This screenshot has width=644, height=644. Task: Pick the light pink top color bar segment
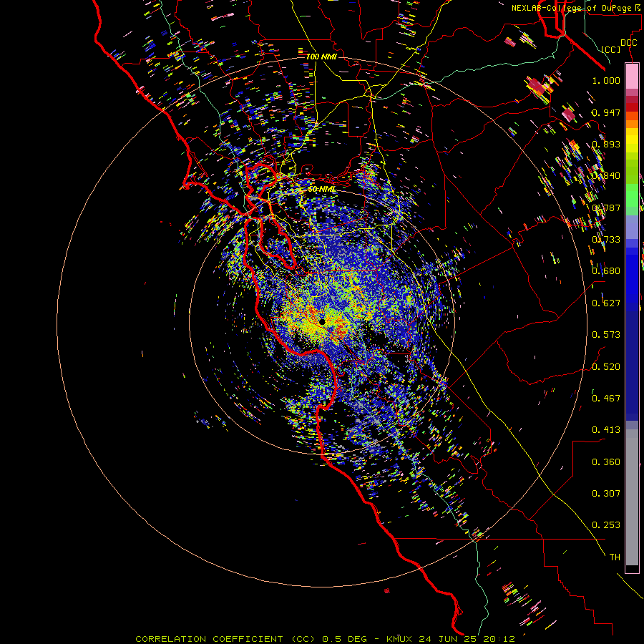click(632, 76)
